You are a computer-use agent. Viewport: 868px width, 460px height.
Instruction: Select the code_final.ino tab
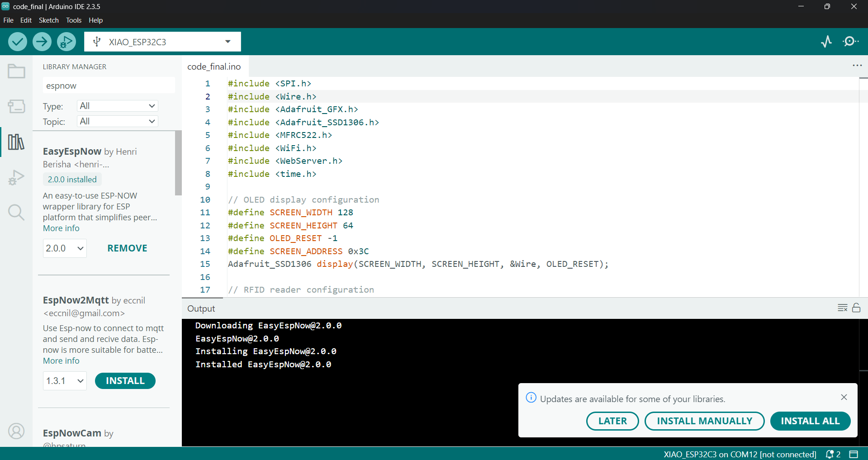[x=214, y=66]
